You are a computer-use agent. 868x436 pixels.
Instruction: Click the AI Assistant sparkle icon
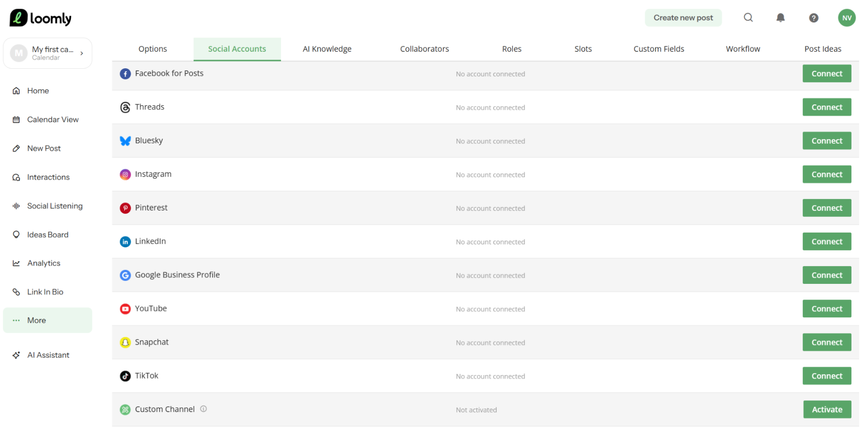16,355
